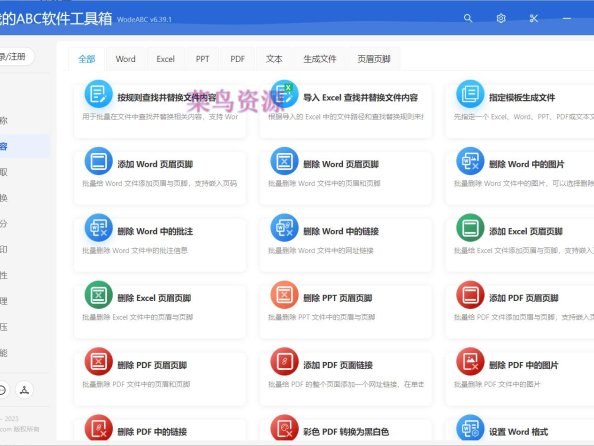Click the WodeABC v6.39.1 version label

tap(144, 20)
